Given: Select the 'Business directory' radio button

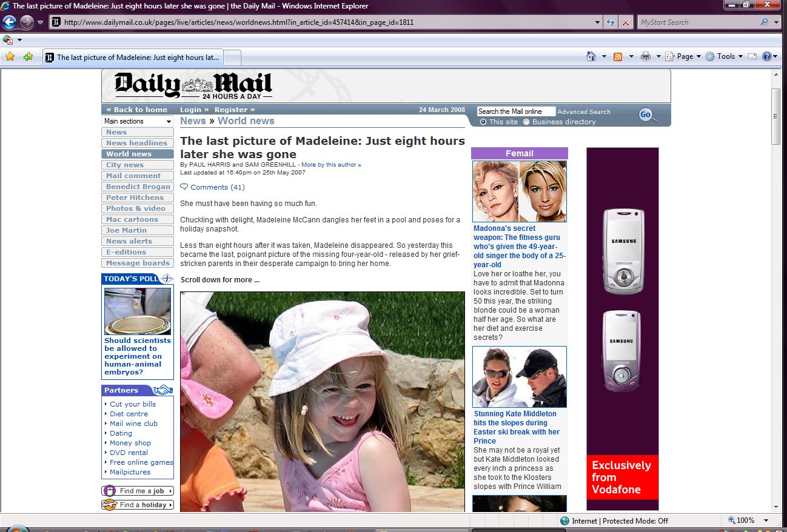Looking at the screenshot, I should tap(526, 122).
